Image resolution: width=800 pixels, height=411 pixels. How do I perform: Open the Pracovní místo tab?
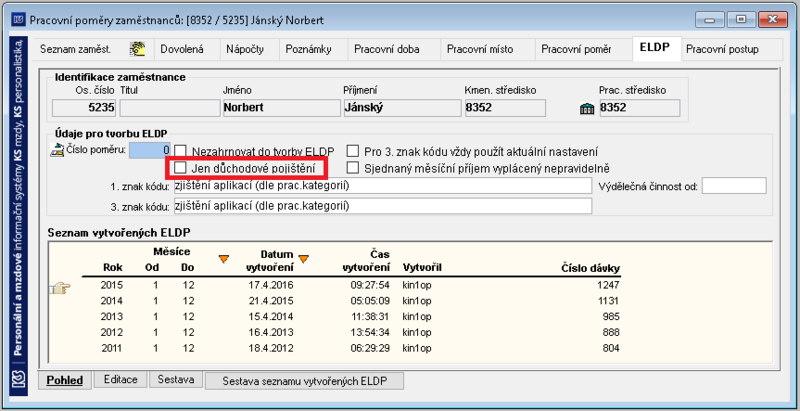click(x=480, y=49)
